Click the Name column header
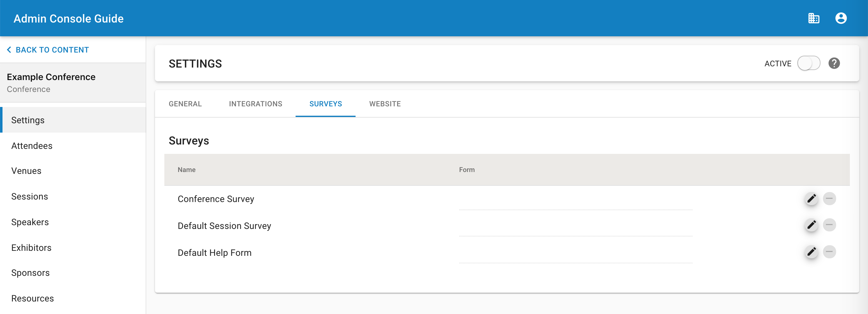Image resolution: width=868 pixels, height=314 pixels. tap(186, 170)
